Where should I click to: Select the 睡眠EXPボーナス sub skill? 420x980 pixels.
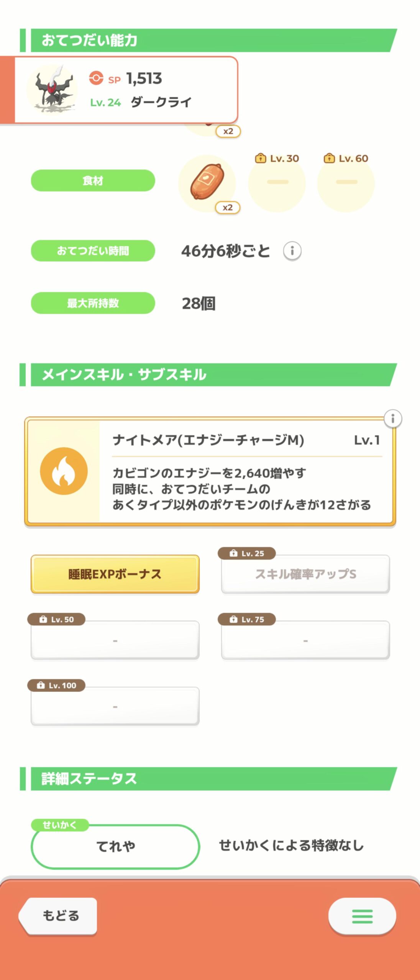tap(115, 574)
